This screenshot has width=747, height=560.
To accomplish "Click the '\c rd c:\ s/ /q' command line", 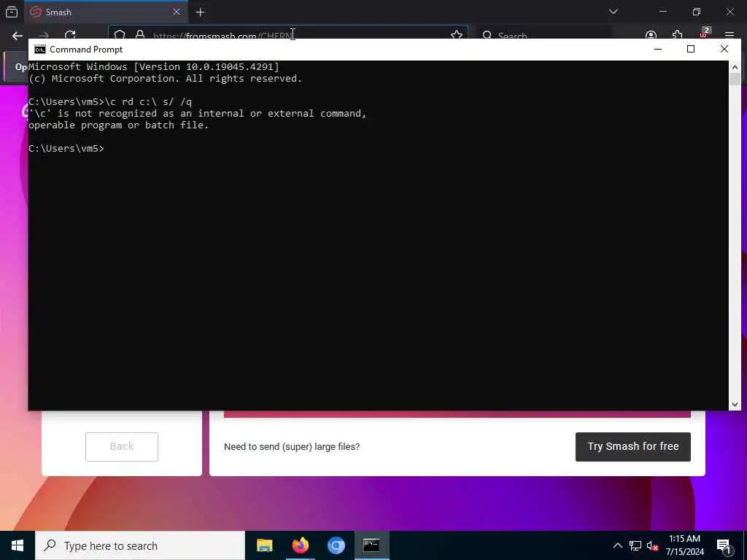I will pyautogui.click(x=148, y=102).
